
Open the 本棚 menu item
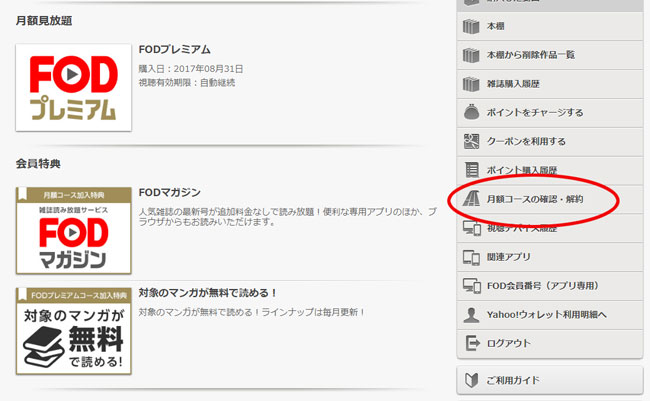coord(550,26)
